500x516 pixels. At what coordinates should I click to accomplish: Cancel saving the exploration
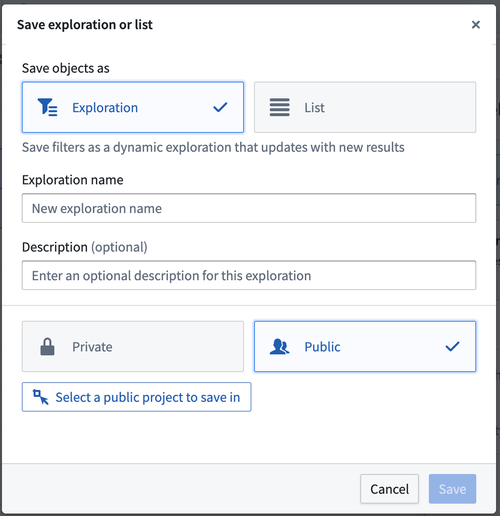tap(389, 489)
